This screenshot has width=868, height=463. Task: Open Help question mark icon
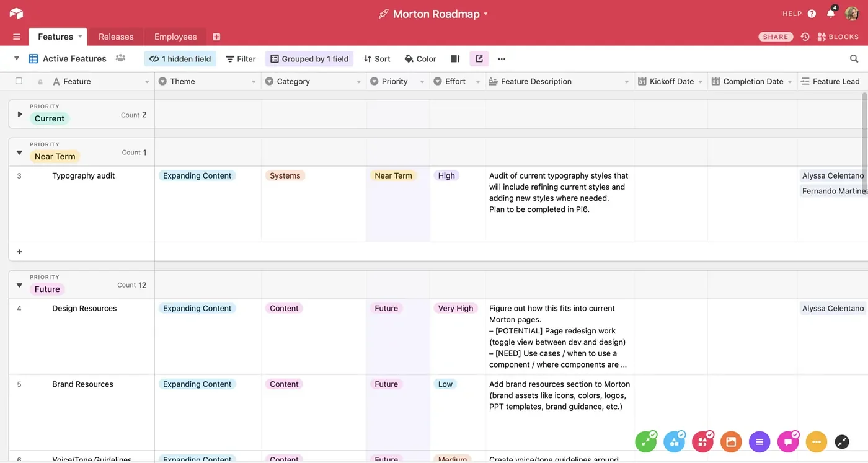pyautogui.click(x=812, y=14)
